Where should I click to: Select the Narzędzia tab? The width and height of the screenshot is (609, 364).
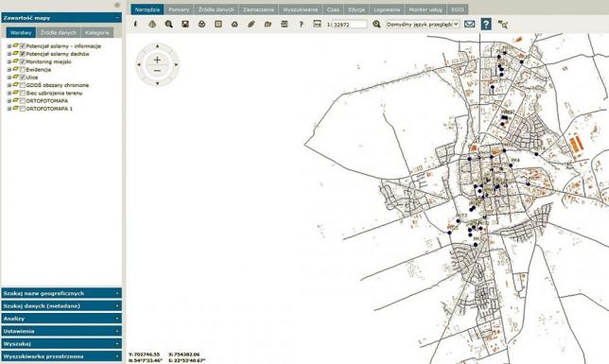tap(148, 9)
